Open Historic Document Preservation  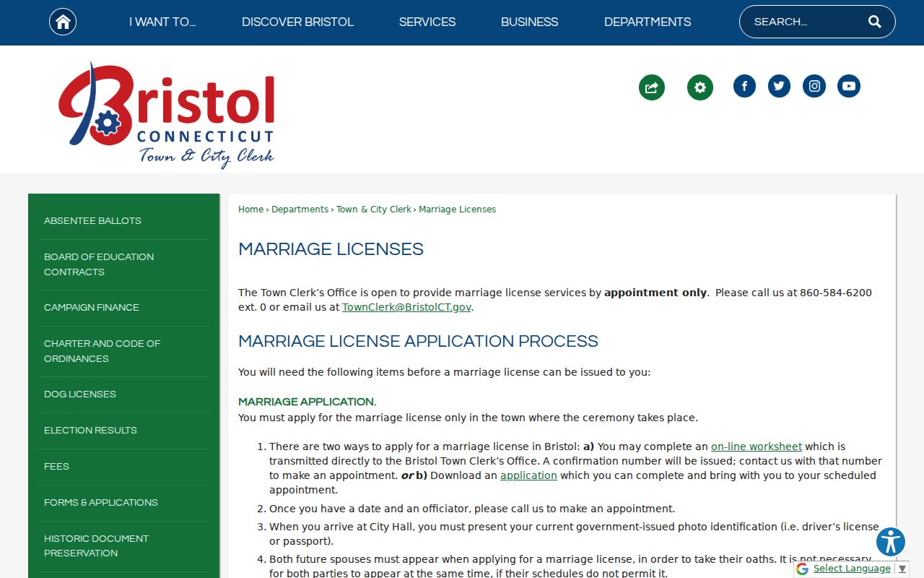click(x=123, y=546)
